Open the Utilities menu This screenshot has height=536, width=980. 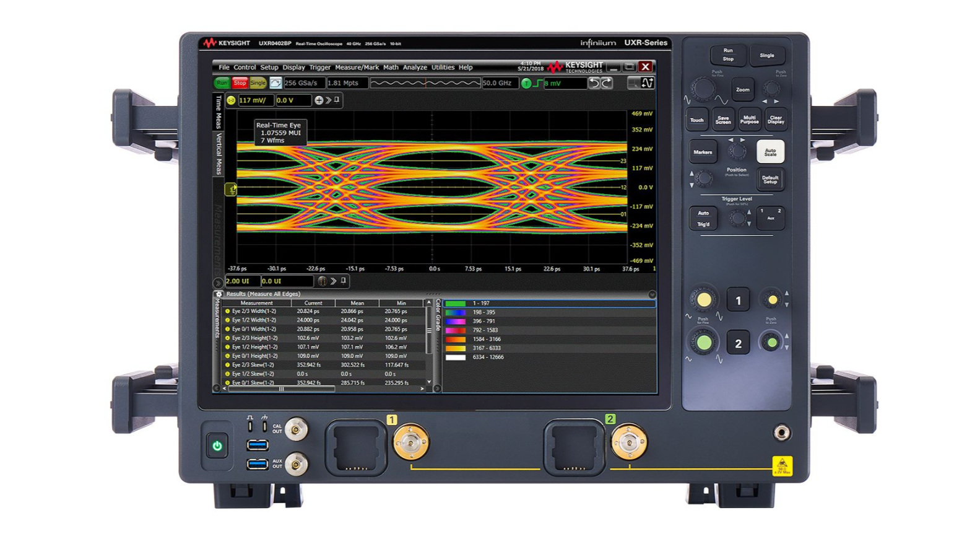[443, 68]
